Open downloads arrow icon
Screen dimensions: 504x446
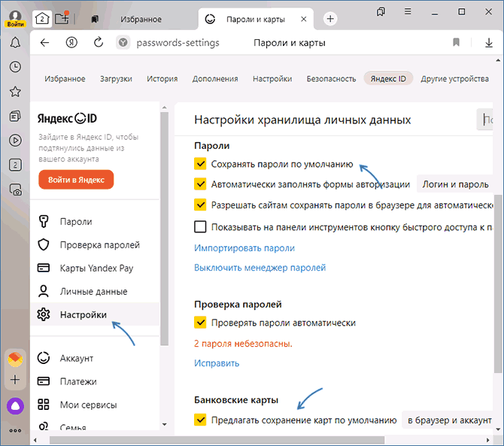click(488, 42)
